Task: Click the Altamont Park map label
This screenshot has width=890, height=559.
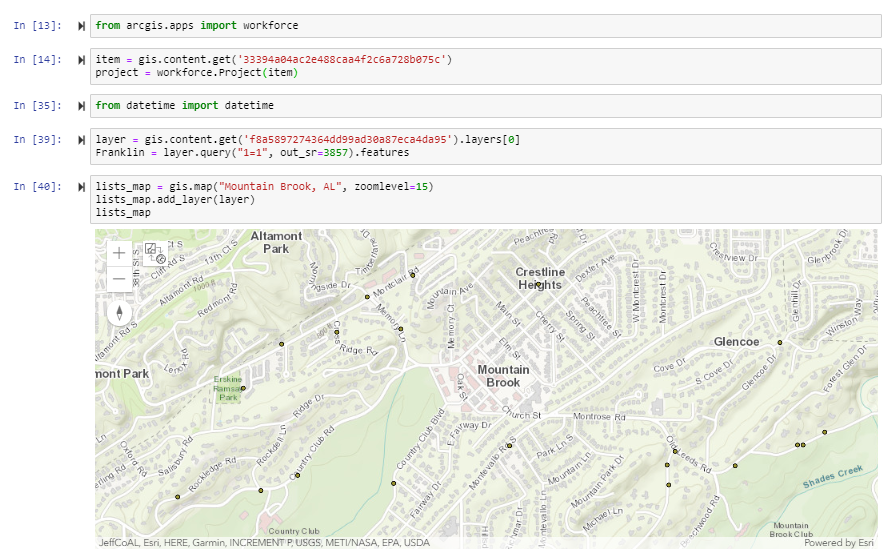Action: coord(276,242)
